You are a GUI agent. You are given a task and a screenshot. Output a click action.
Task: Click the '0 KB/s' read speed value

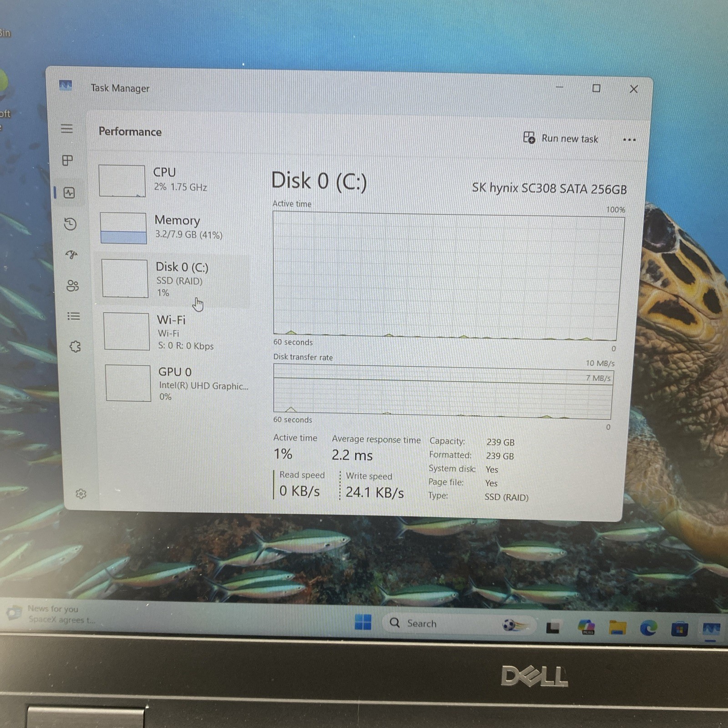pos(299,491)
